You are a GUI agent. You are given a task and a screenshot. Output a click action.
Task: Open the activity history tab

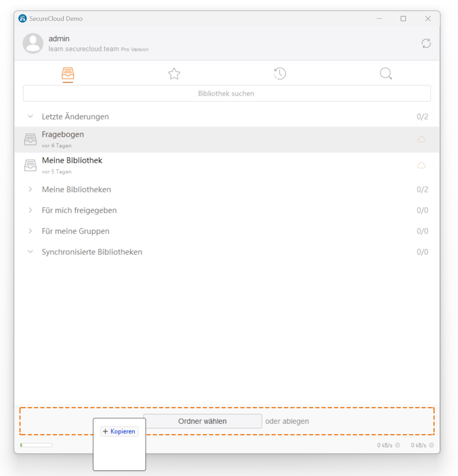(x=280, y=74)
